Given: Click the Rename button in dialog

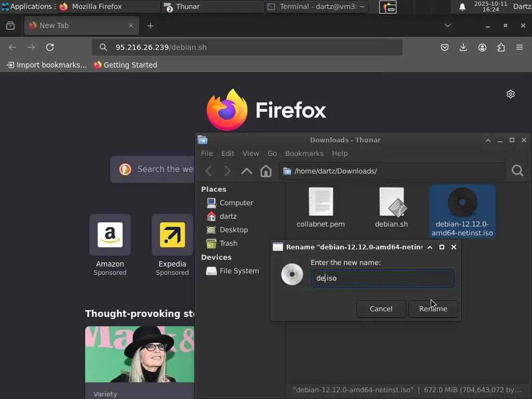Looking at the screenshot, I should point(433,309).
